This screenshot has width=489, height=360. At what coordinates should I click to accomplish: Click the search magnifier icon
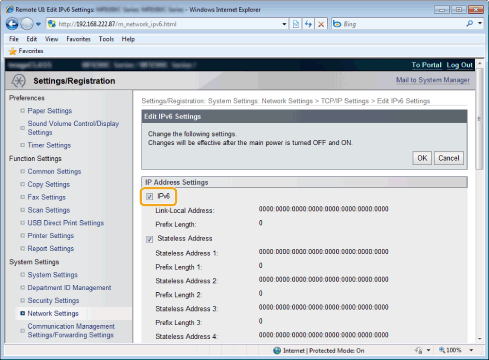(470, 24)
